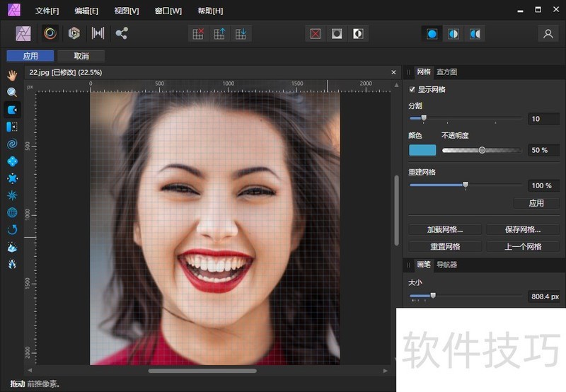Screen dimensions: 566x392
Task: Click the 取消 cancel button
Action: click(x=81, y=56)
